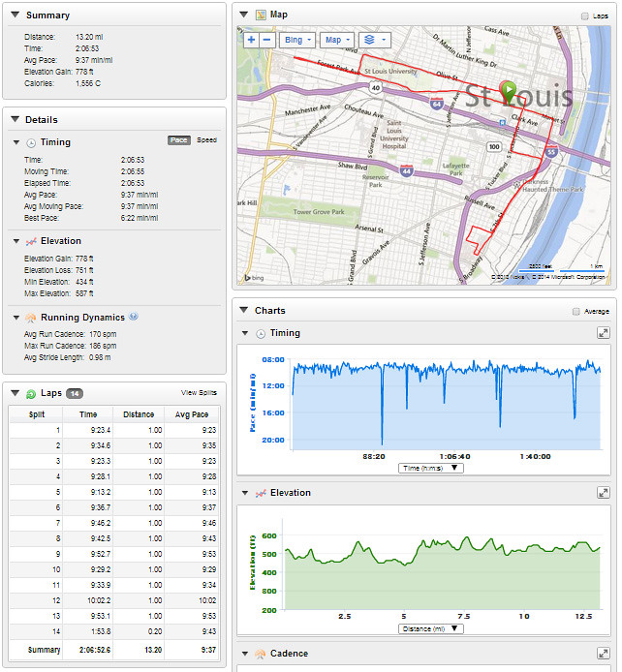Collapse the Details panel
622x672 pixels.
click(x=15, y=119)
